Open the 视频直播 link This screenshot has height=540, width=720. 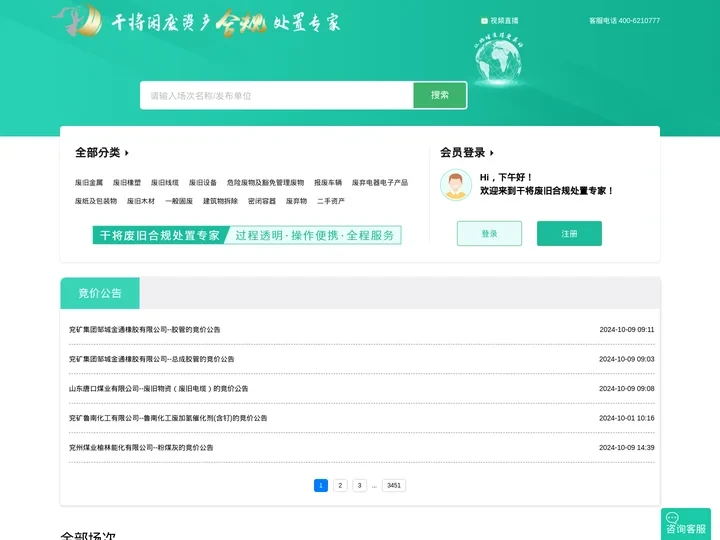point(504,21)
